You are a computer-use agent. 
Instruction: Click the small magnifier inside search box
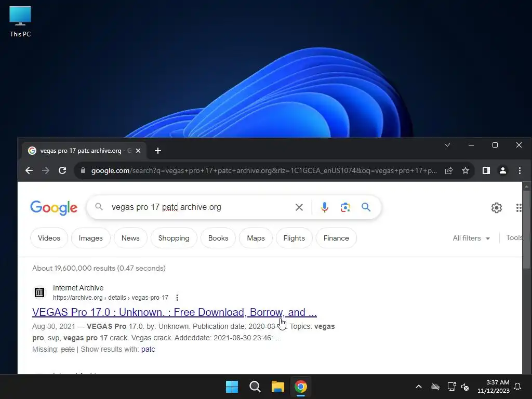[x=99, y=207]
